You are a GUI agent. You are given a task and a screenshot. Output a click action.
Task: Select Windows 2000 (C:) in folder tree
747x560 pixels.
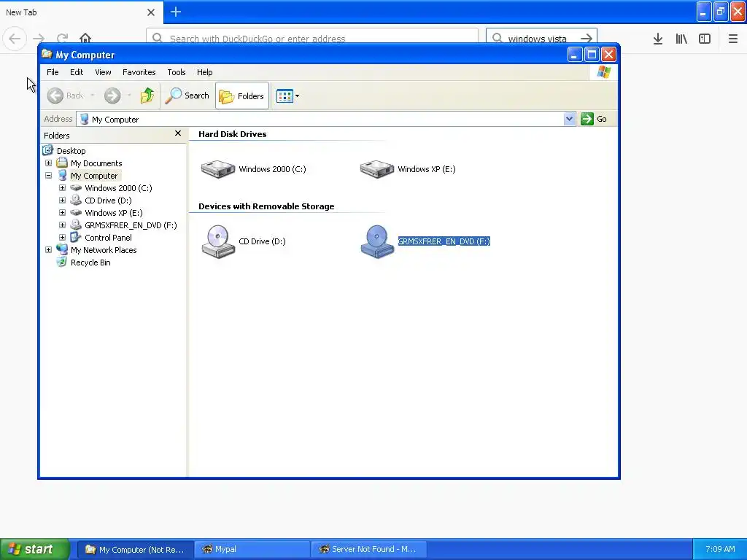[118, 188]
